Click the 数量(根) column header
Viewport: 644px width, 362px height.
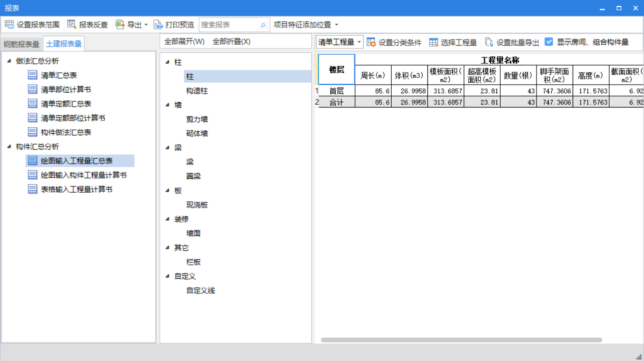point(518,75)
